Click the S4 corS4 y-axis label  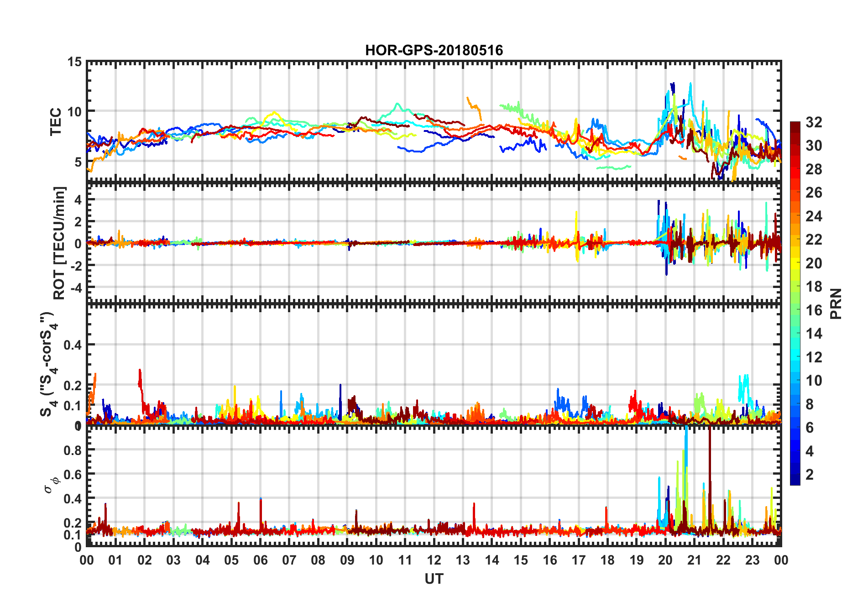point(49,364)
